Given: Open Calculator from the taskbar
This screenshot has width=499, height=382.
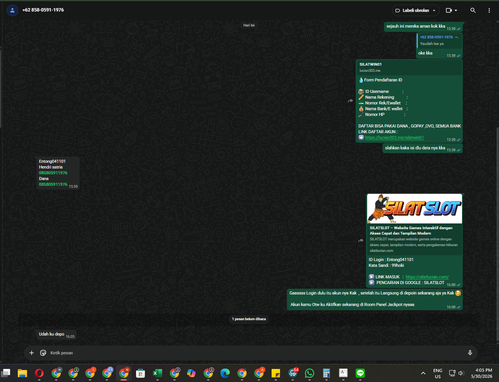Looking at the screenshot, I should click(x=326, y=373).
